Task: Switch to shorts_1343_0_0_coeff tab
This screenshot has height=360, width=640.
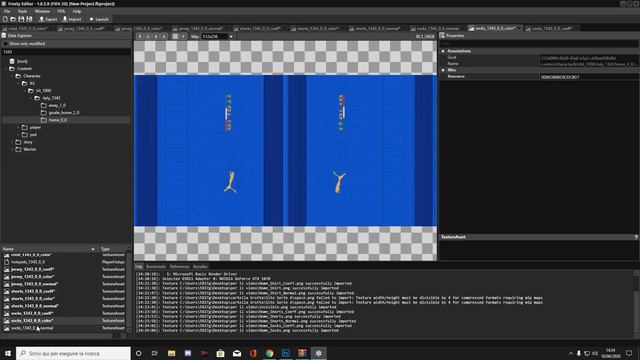Action: coord(259,29)
